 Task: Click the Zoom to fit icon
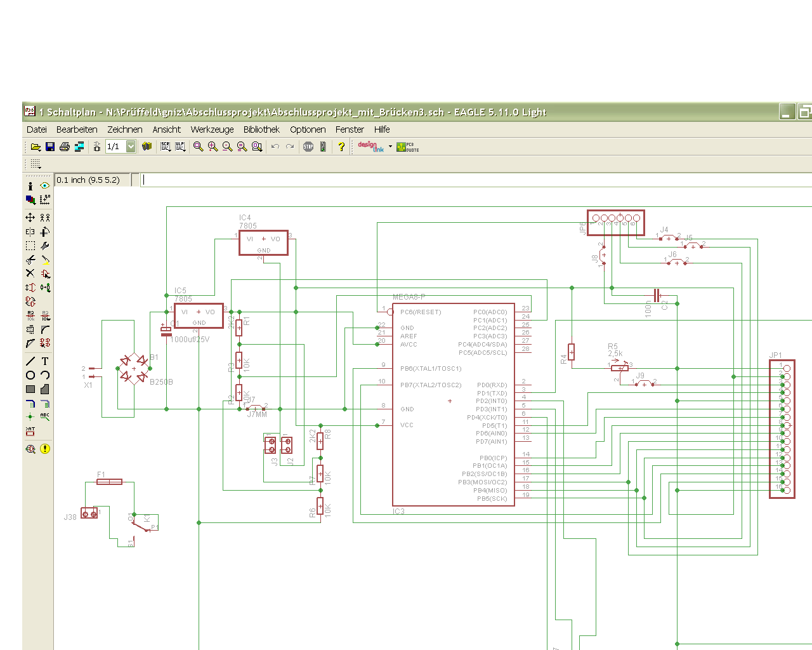198,147
